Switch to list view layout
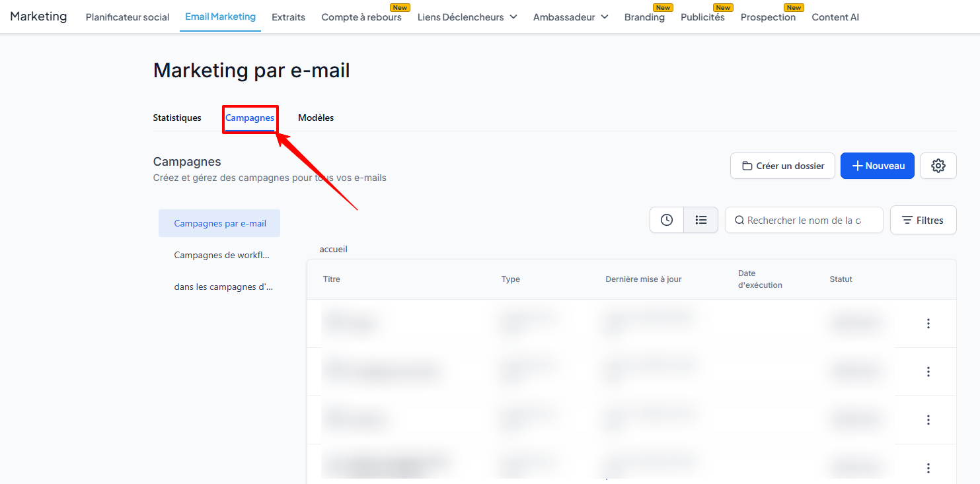 coord(701,220)
